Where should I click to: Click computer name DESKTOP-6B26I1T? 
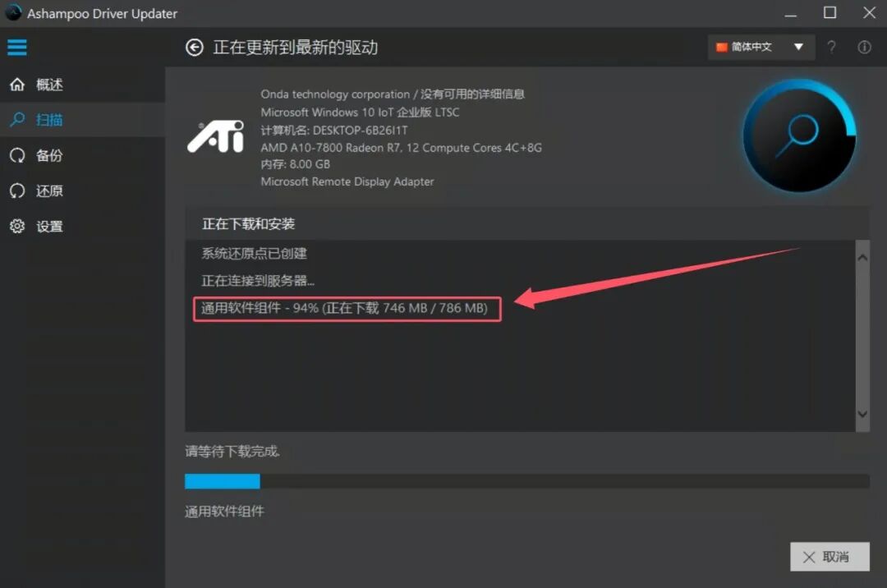pyautogui.click(x=333, y=130)
